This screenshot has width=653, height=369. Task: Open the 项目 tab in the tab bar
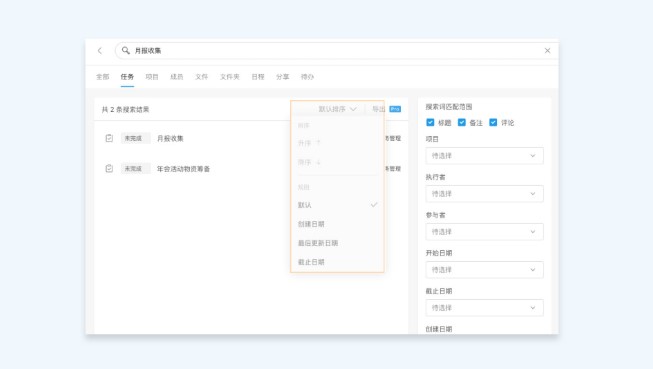152,77
